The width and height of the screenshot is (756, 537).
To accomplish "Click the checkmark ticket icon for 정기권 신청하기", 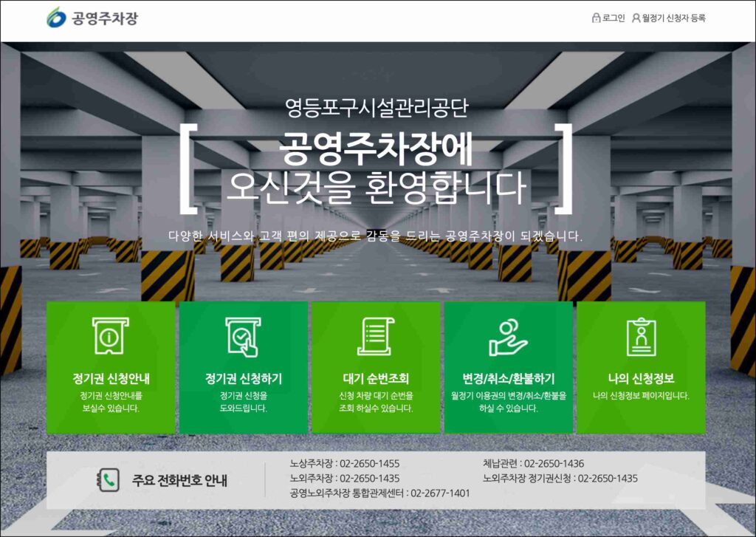I will coord(243,337).
